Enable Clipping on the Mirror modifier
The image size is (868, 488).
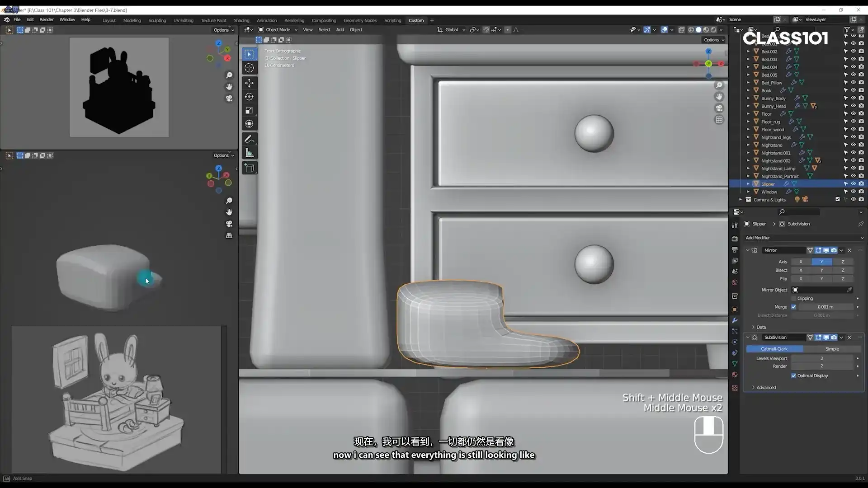[x=794, y=298]
